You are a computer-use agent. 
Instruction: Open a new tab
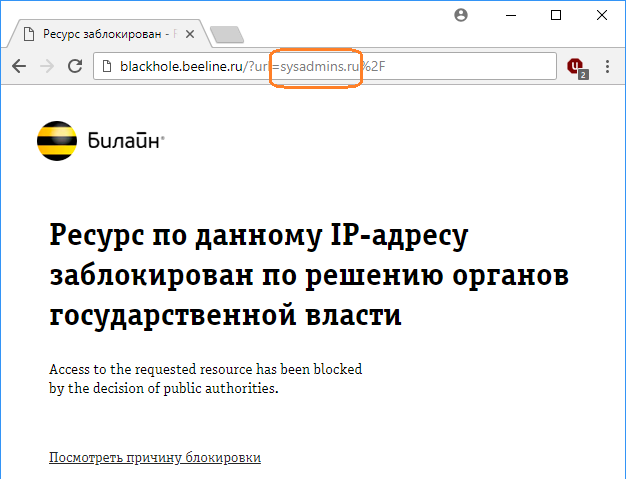coord(227,35)
